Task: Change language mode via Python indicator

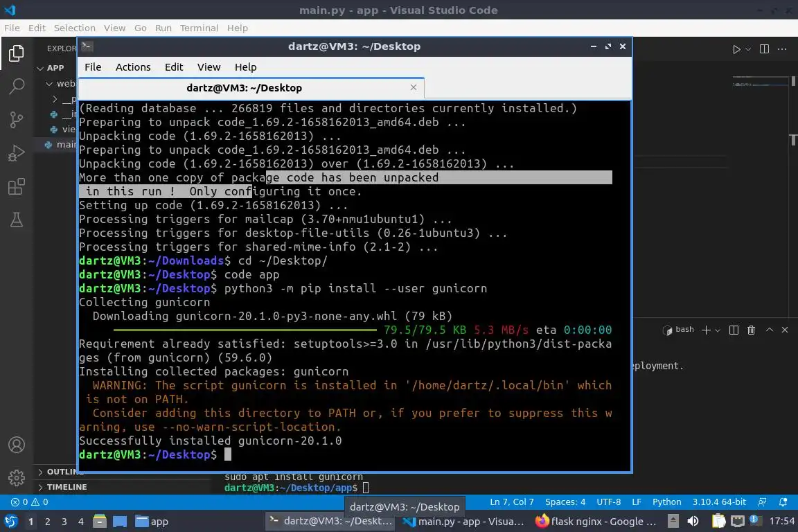Action: (x=666, y=502)
